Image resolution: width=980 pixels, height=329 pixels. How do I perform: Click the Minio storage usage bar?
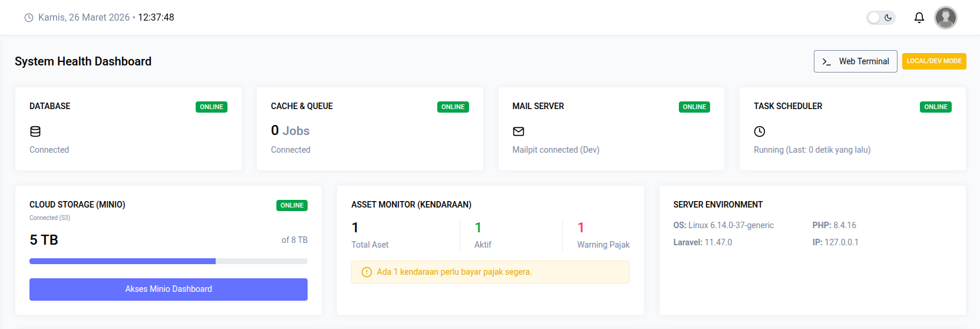click(x=169, y=261)
